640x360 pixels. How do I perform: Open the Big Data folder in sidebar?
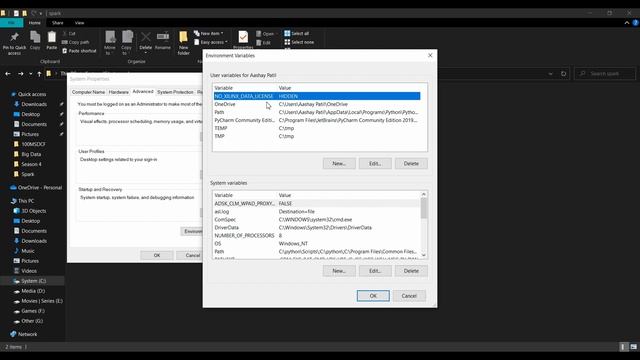[x=31, y=154]
